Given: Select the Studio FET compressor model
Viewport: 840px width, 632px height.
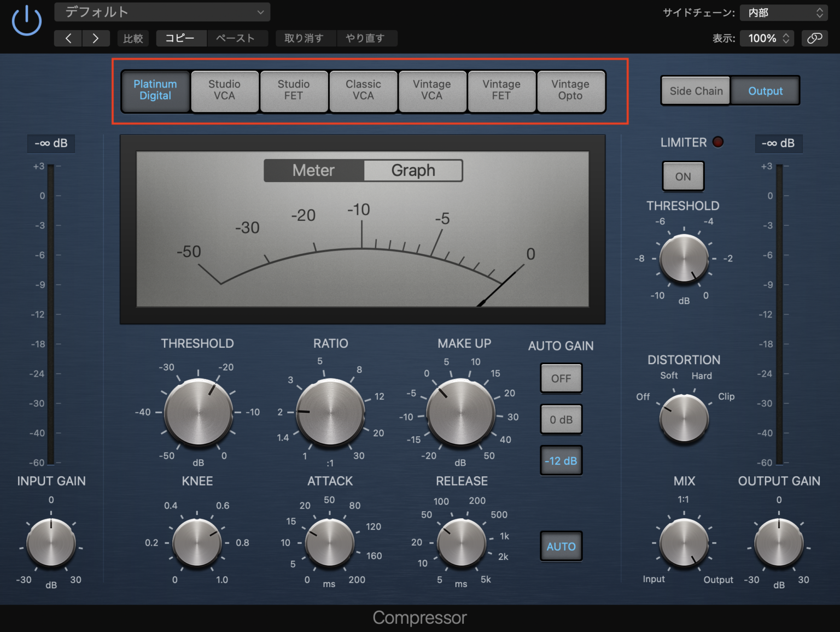Looking at the screenshot, I should coord(294,91).
